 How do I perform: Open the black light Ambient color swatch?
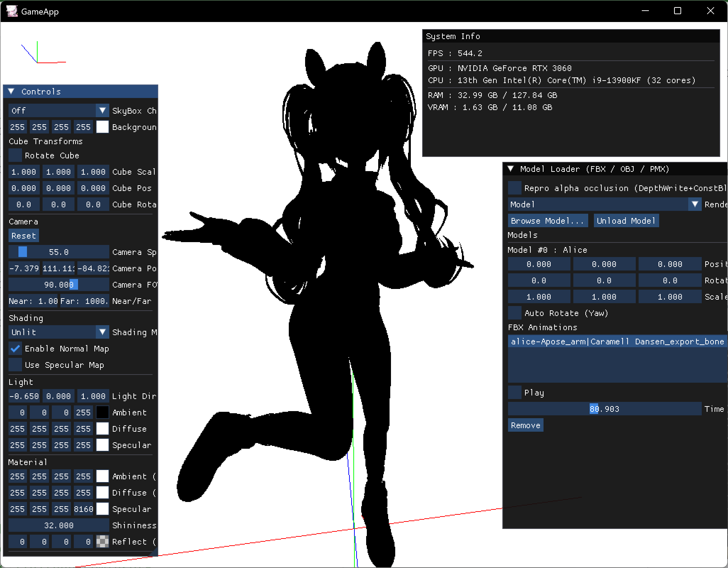(103, 413)
